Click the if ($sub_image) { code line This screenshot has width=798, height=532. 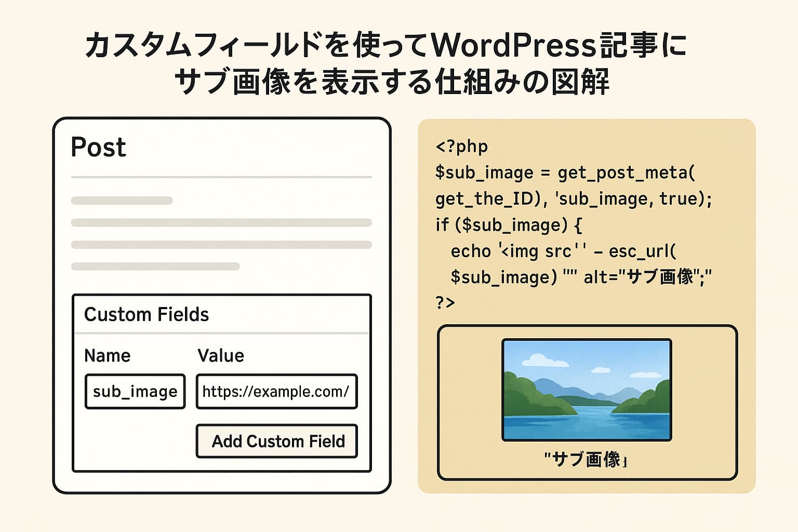[x=509, y=225]
